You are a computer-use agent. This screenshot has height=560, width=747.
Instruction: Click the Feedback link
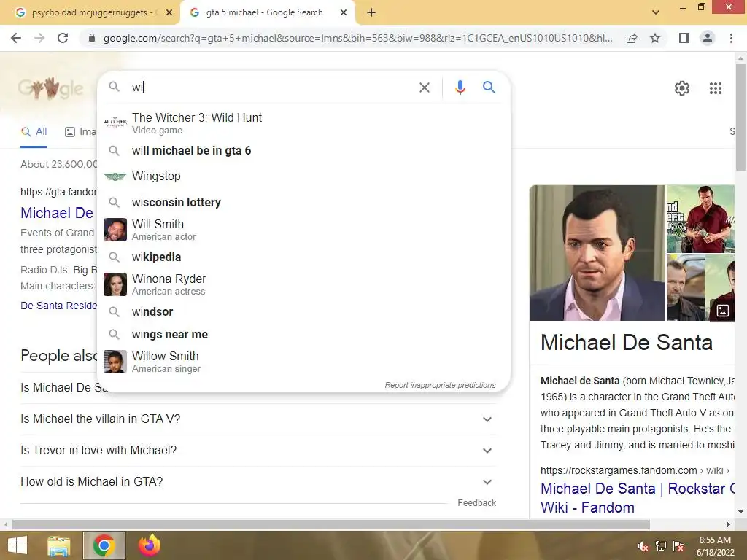click(477, 503)
